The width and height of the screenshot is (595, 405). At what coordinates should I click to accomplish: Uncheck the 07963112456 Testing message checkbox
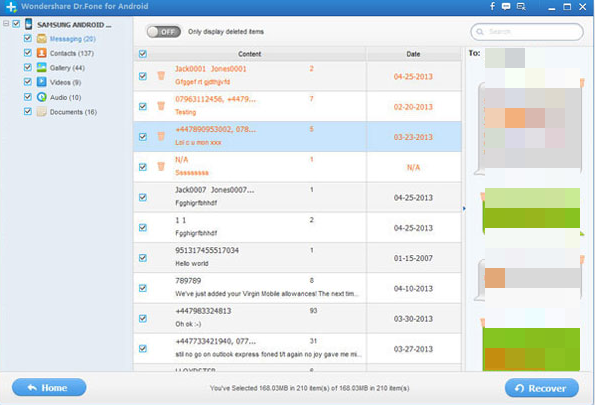pos(143,106)
